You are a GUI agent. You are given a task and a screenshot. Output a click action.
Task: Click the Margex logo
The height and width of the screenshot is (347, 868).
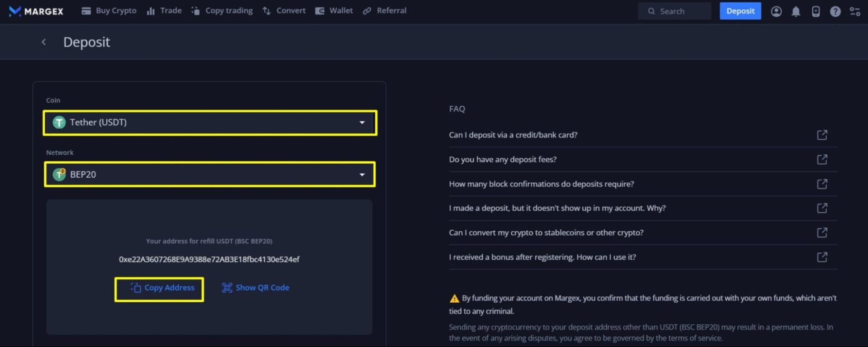click(x=36, y=11)
